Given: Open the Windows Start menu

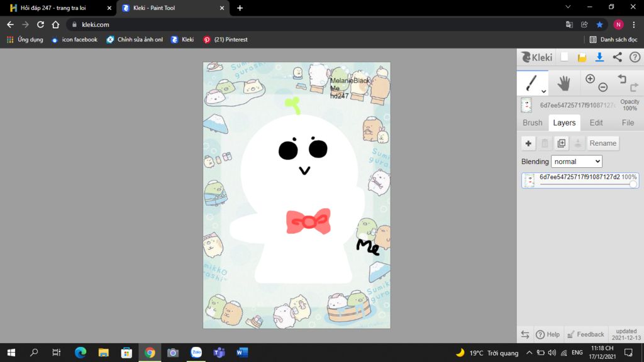Looking at the screenshot, I should click(11, 353).
